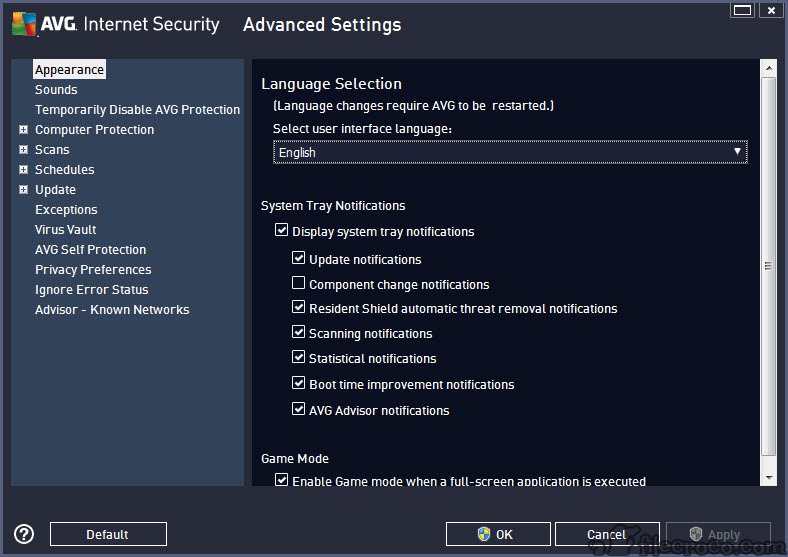The width and height of the screenshot is (788, 557).
Task: Select Update category
Action: pyautogui.click(x=55, y=190)
